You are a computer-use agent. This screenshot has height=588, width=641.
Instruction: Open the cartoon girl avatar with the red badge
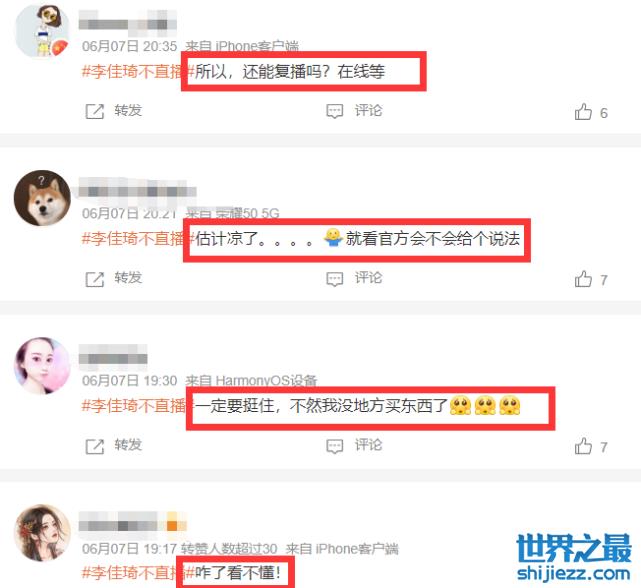pos(42,31)
